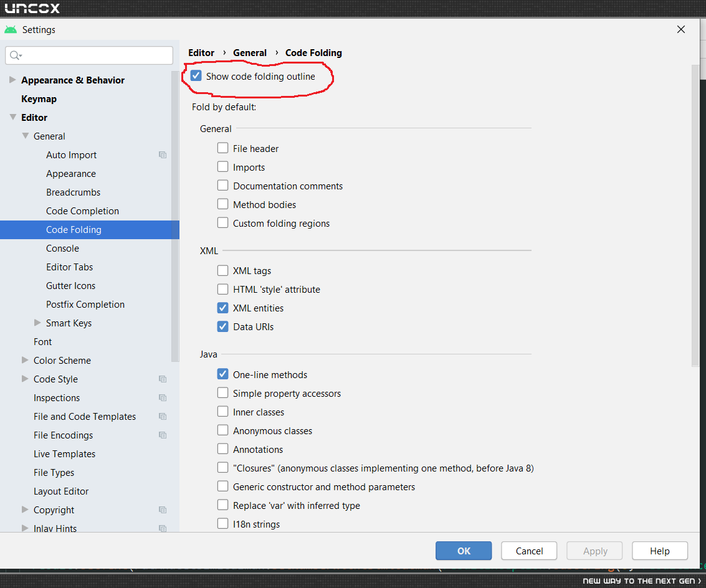Expand Inlay Hints node
Image resolution: width=706 pixels, height=588 pixels.
[25, 528]
